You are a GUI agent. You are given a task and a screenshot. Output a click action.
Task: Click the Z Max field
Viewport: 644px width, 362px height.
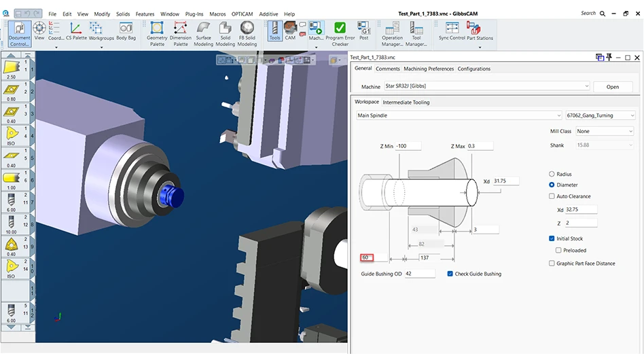[480, 146]
